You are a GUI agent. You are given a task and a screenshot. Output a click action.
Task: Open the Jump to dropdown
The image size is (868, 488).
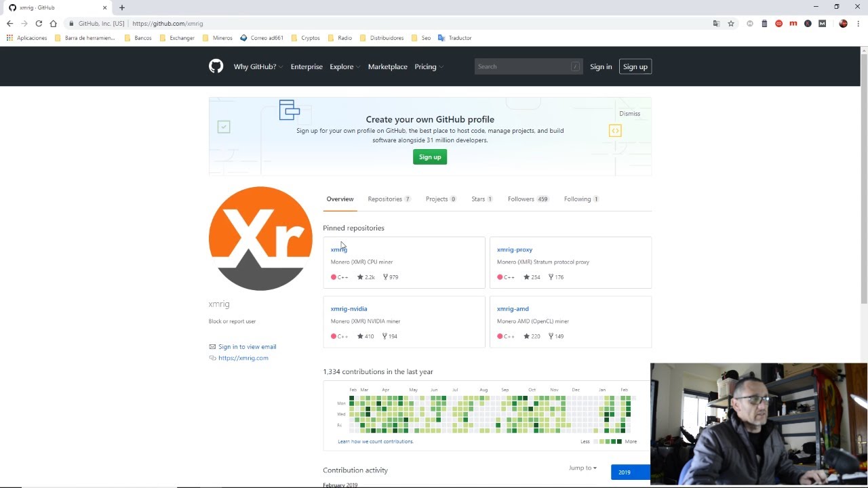tap(583, 468)
